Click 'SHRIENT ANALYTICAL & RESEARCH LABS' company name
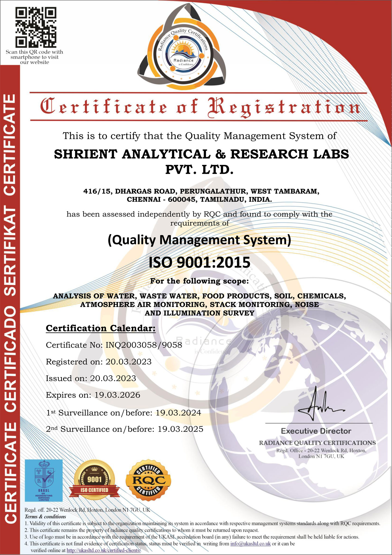The height and width of the screenshot is (555, 392). tap(202, 154)
